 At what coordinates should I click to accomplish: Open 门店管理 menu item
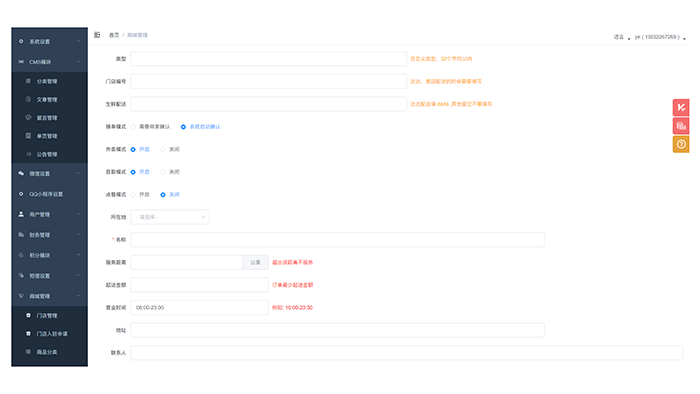tap(50, 315)
